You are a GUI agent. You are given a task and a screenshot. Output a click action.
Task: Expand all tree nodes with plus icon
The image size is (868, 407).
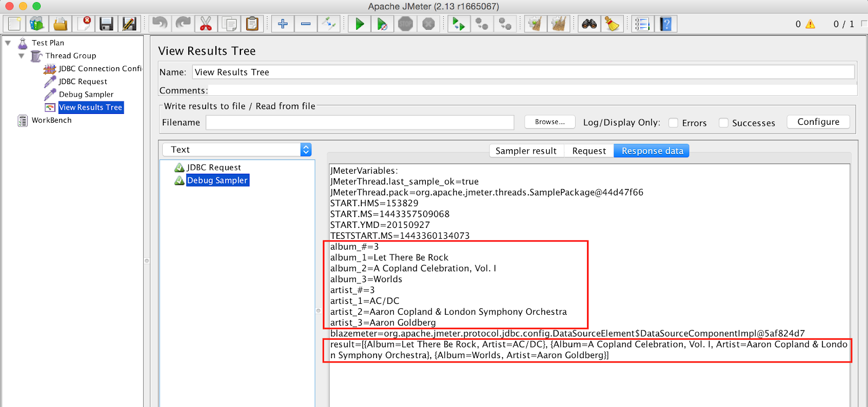pyautogui.click(x=283, y=24)
